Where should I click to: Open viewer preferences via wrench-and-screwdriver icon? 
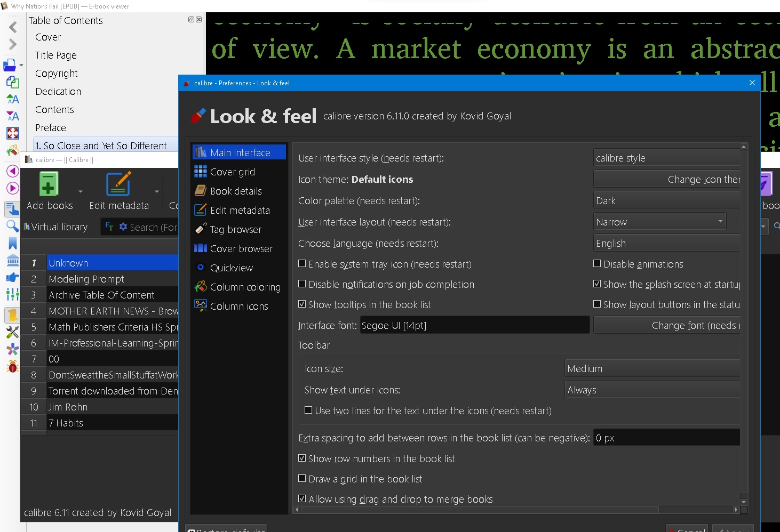pos(13,332)
